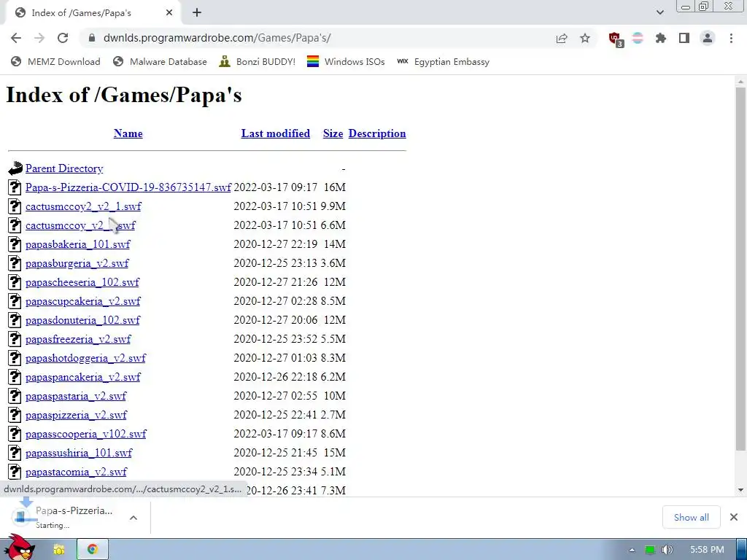Open the volume speaker tray icon

tap(667, 550)
